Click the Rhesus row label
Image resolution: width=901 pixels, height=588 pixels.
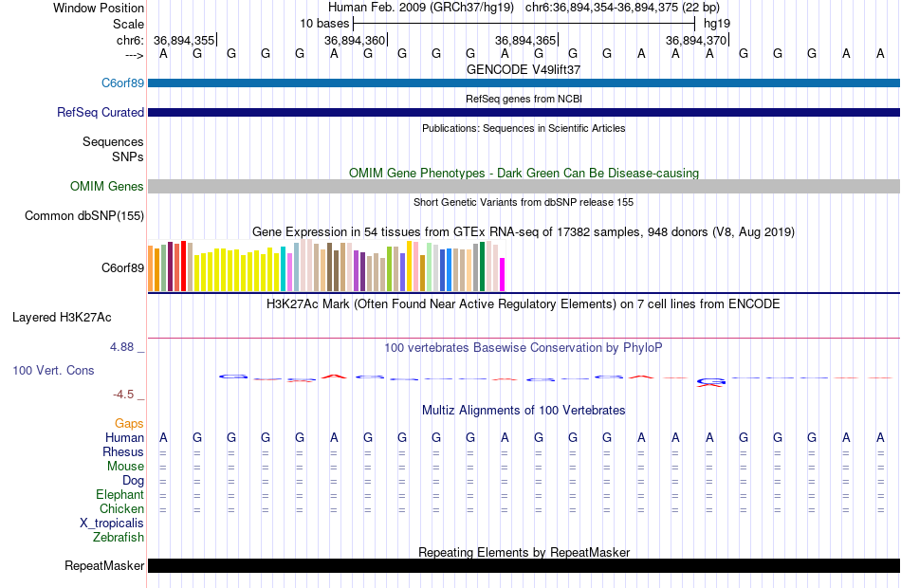pyautogui.click(x=123, y=451)
